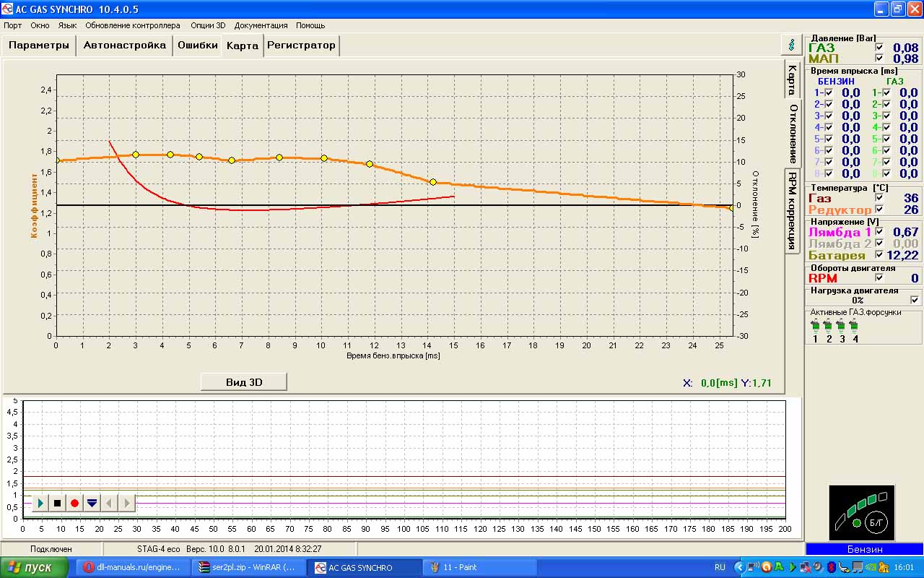
Task: Toggle the Батарея voltage checkbox
Action: (879, 255)
